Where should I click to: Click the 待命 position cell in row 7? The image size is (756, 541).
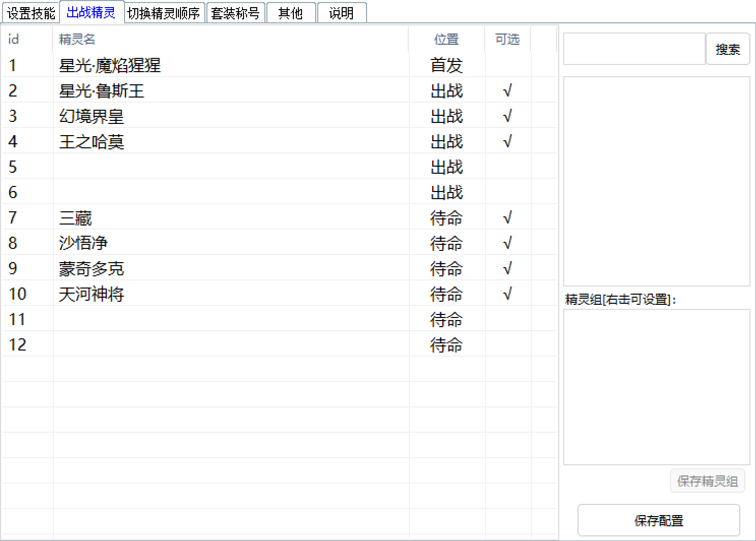tap(447, 217)
